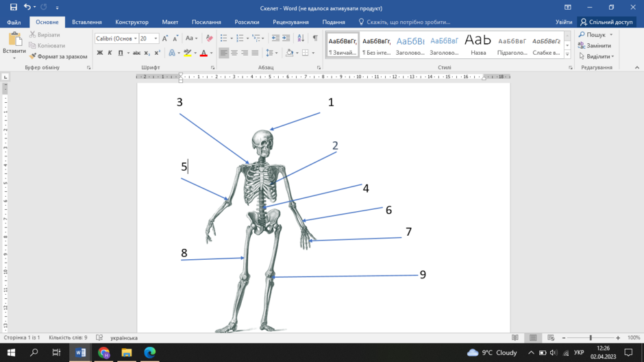The image size is (644, 362).
Task: Open the Файл tab
Action: click(14, 22)
